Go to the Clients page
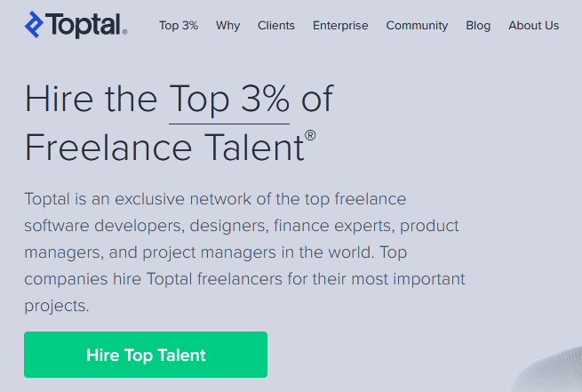582x392 pixels. click(276, 25)
